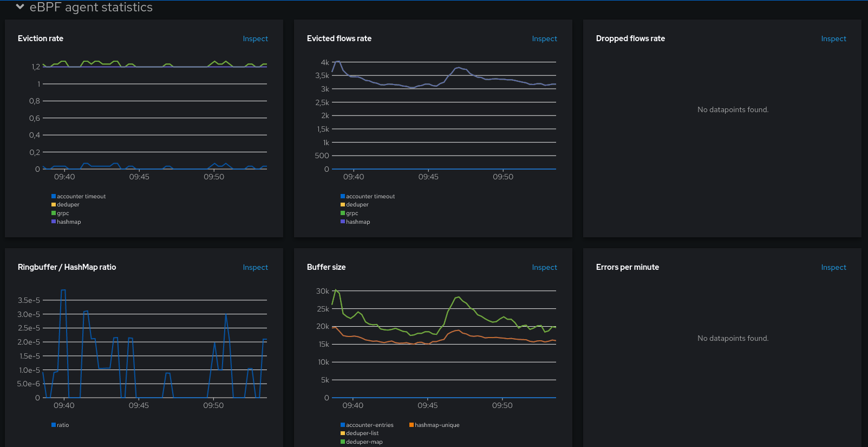Click 'accounter timeout' label in Evicted flows rate legend
Image resolution: width=868 pixels, height=447 pixels.
pyautogui.click(x=370, y=197)
